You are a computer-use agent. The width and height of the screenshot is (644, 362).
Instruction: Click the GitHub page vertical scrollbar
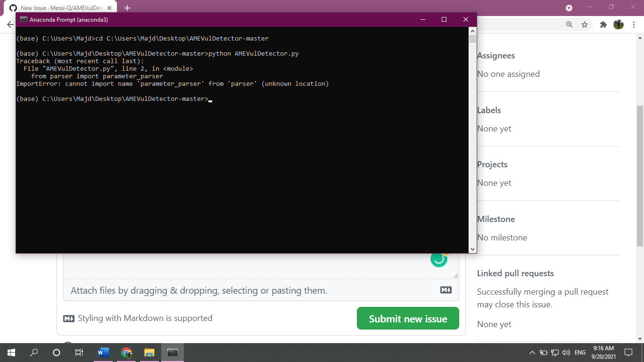tap(640, 175)
